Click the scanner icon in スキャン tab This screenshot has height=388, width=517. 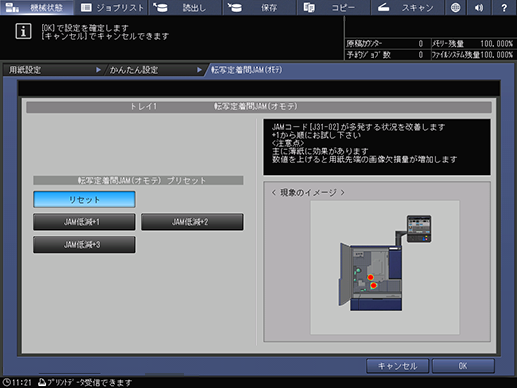383,7
